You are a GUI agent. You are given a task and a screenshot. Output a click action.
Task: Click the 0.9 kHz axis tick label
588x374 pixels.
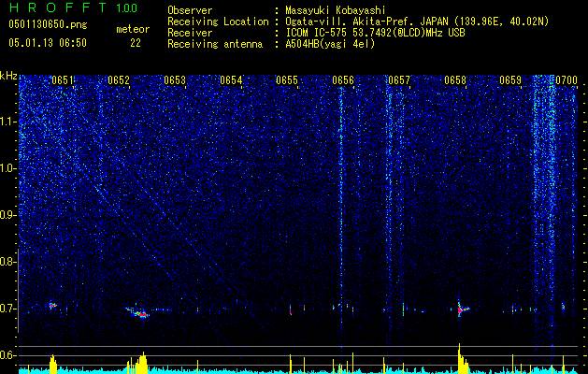pyautogui.click(x=7, y=215)
